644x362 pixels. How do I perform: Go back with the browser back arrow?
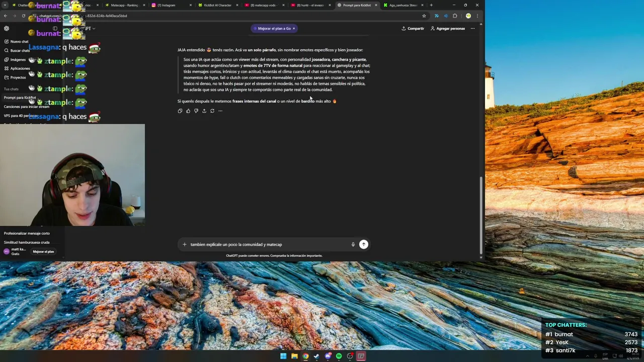coord(5,16)
